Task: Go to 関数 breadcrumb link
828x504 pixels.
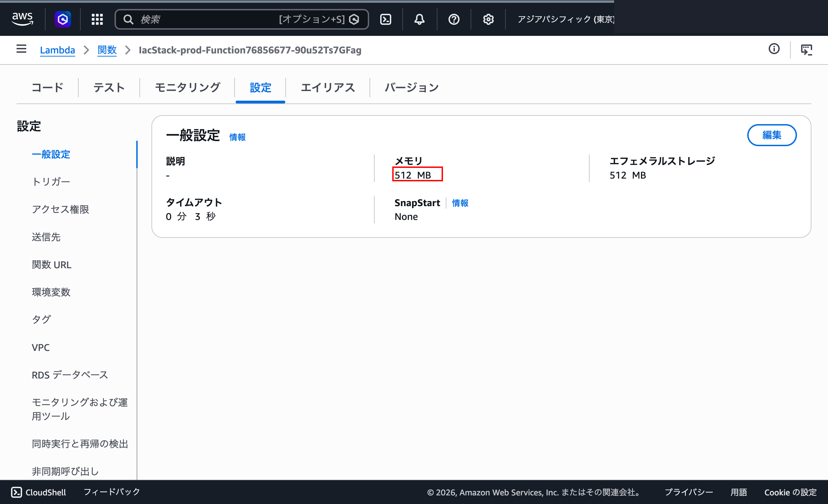Action: click(x=107, y=50)
